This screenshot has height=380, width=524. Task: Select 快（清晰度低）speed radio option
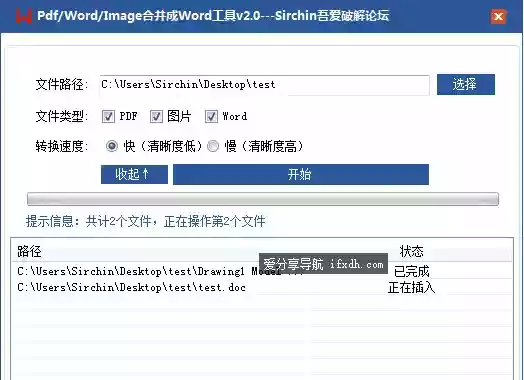coord(112,146)
